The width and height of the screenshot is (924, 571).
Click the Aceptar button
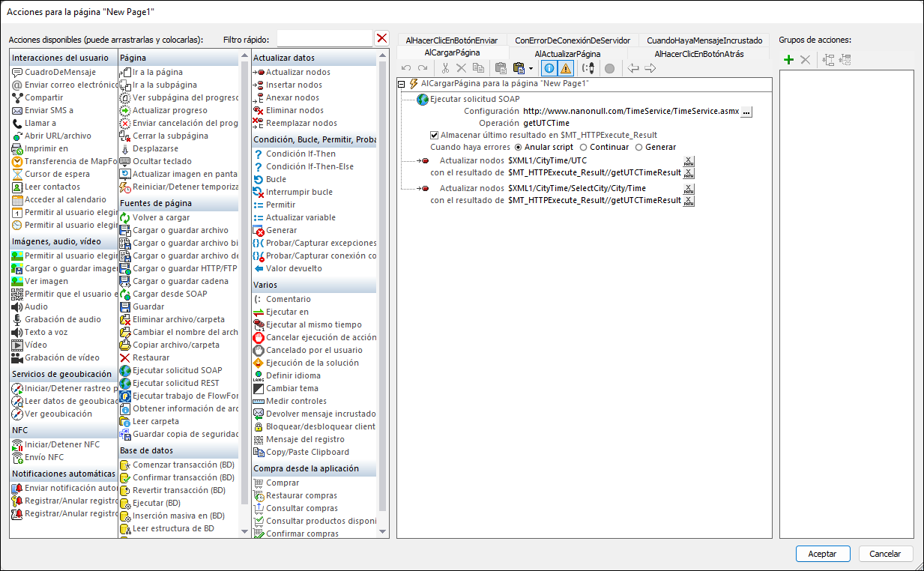tap(822, 554)
